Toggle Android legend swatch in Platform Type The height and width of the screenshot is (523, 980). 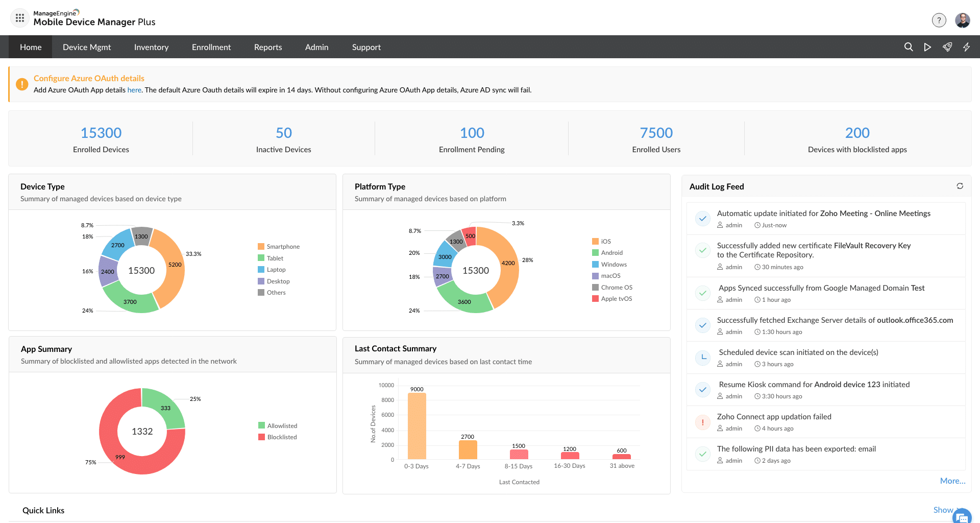[x=595, y=252]
